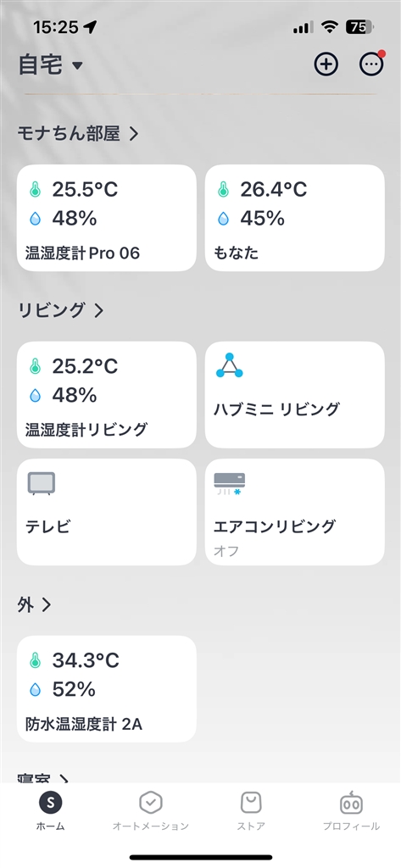Tap the Hub Mini triangle network icon
The image size is (401, 868).
point(229,366)
